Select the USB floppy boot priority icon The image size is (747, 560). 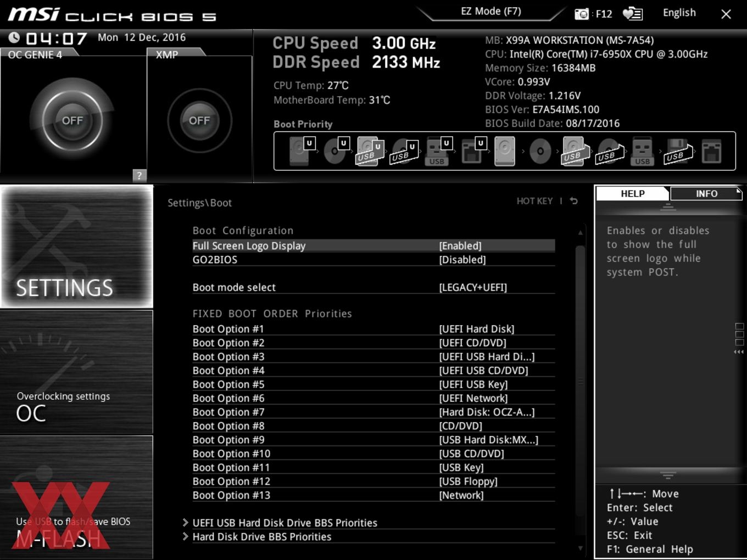point(678,151)
